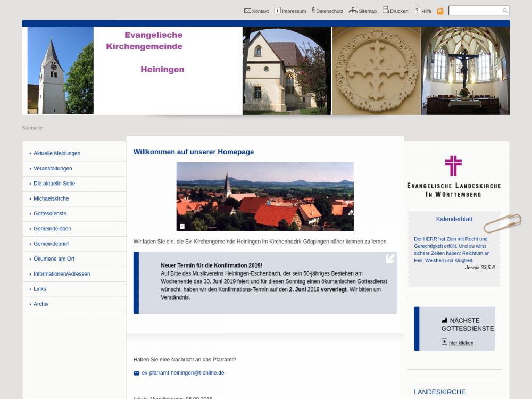
Task: Select Gottesdienste in the left navigation
Action: pyautogui.click(x=50, y=214)
